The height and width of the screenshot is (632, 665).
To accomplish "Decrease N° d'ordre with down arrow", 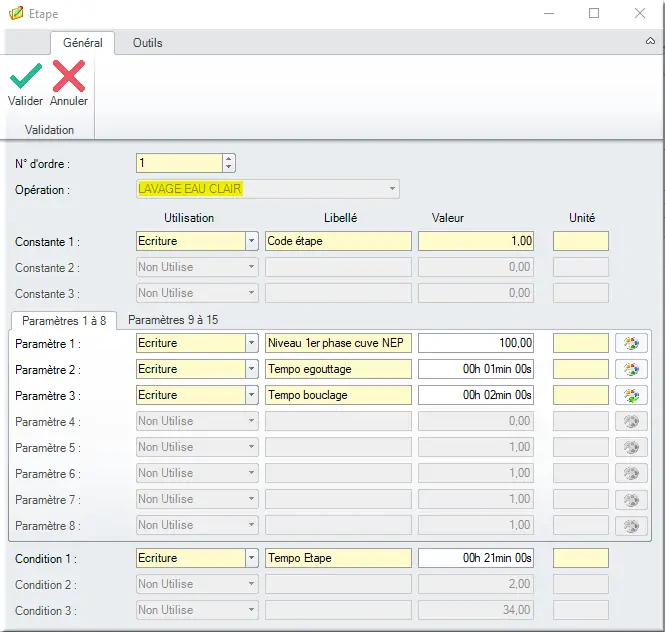I will coord(229,167).
